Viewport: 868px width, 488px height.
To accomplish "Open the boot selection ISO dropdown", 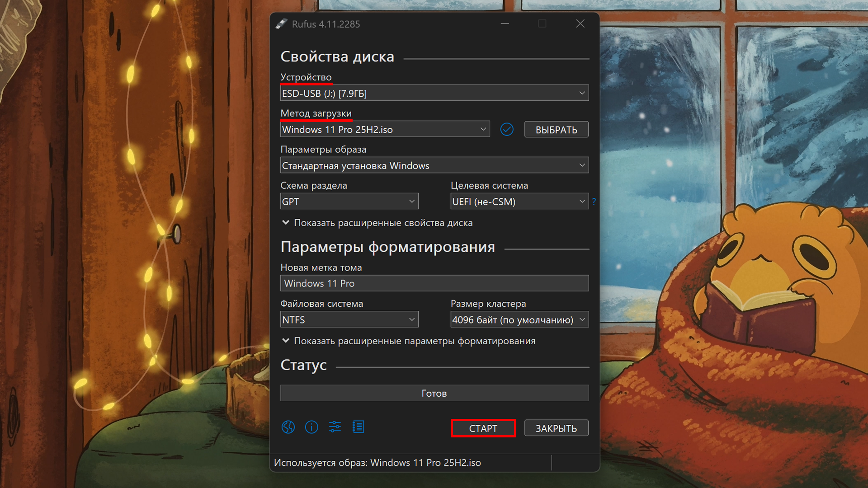I will click(x=385, y=130).
